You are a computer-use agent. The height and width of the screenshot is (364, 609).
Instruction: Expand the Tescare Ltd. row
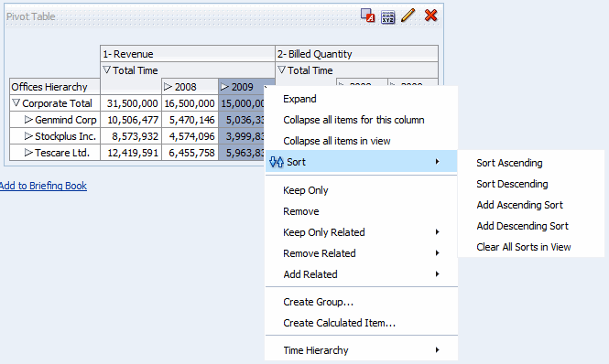[x=28, y=152]
